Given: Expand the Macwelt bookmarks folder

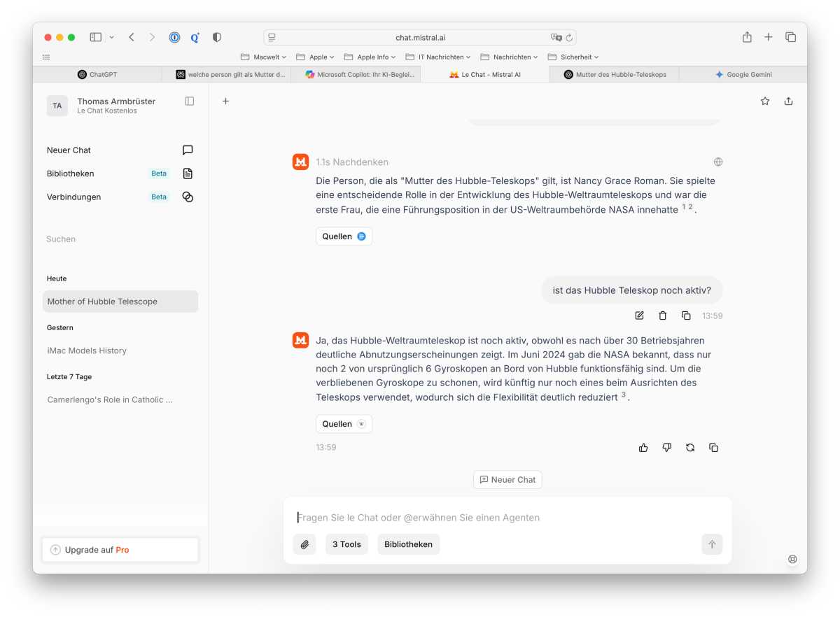Looking at the screenshot, I should coord(263,57).
